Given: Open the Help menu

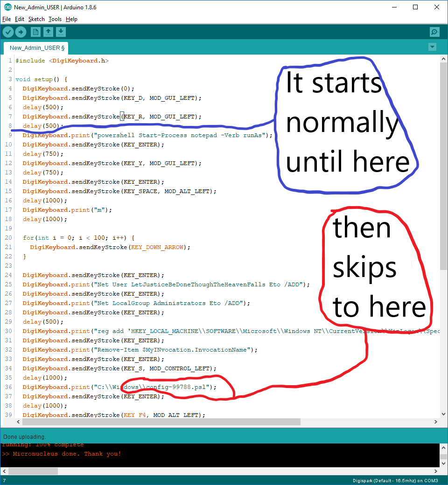Looking at the screenshot, I should tap(71, 19).
